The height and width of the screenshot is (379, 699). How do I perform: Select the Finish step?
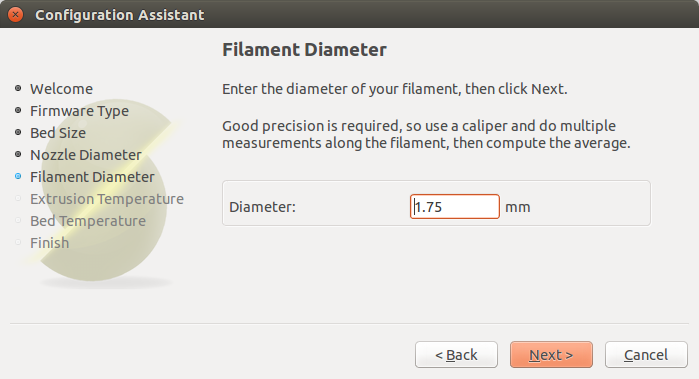tap(49, 243)
